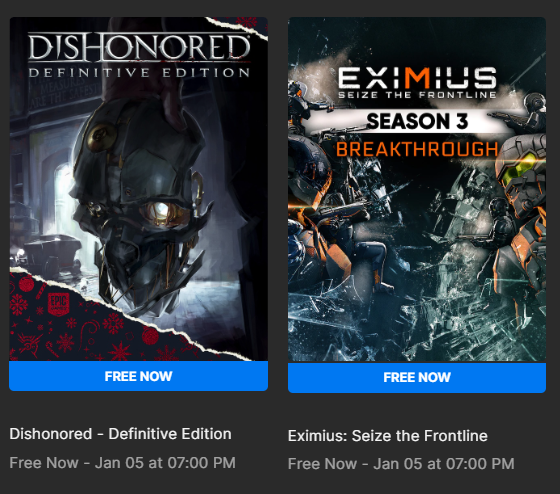
Task: Click the Epic Games logo on Dishonored cover
Action: pyautogui.click(x=58, y=304)
